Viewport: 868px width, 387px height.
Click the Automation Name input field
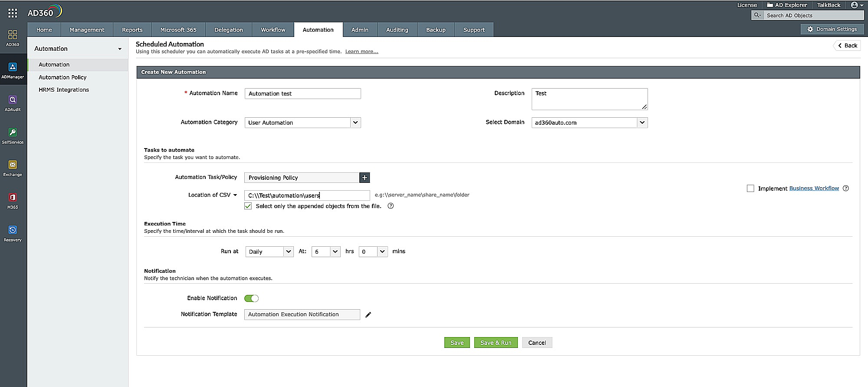pos(302,94)
